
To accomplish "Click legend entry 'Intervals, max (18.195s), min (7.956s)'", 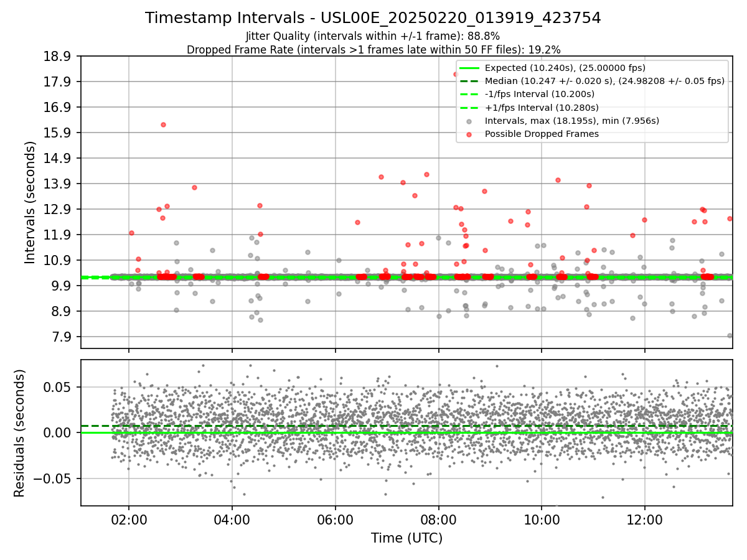I will pos(572,121).
